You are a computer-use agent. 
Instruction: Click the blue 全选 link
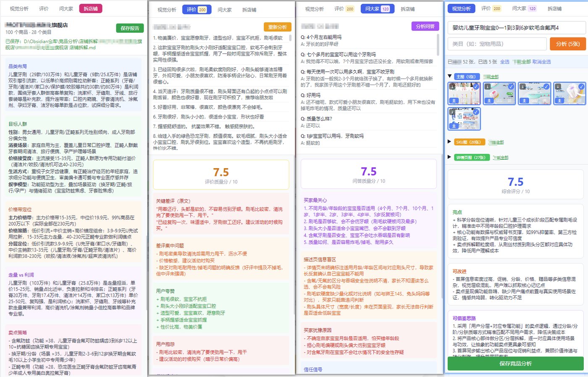pyautogui.click(x=504, y=62)
